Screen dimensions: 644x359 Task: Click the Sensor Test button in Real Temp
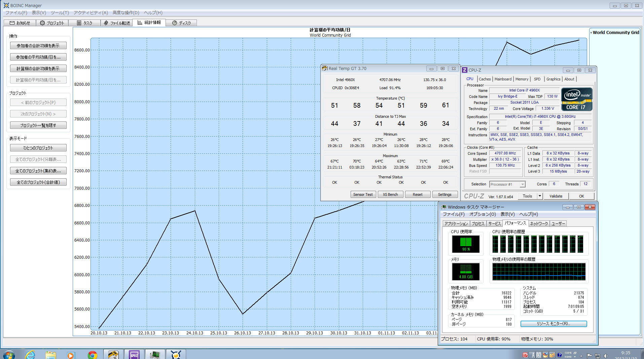pyautogui.click(x=363, y=194)
